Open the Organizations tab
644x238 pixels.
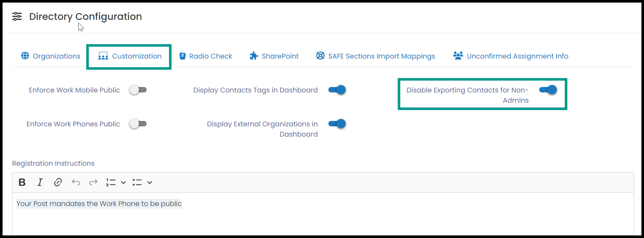point(51,56)
